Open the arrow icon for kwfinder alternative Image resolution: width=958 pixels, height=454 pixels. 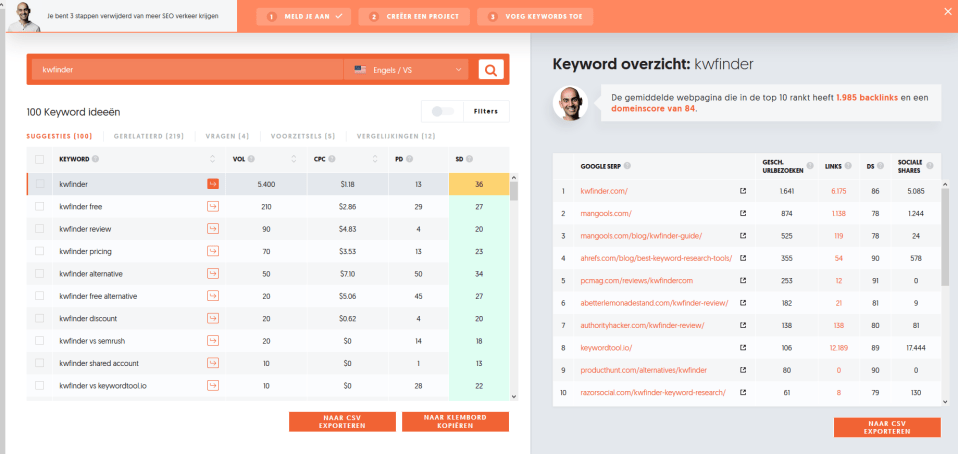point(213,273)
